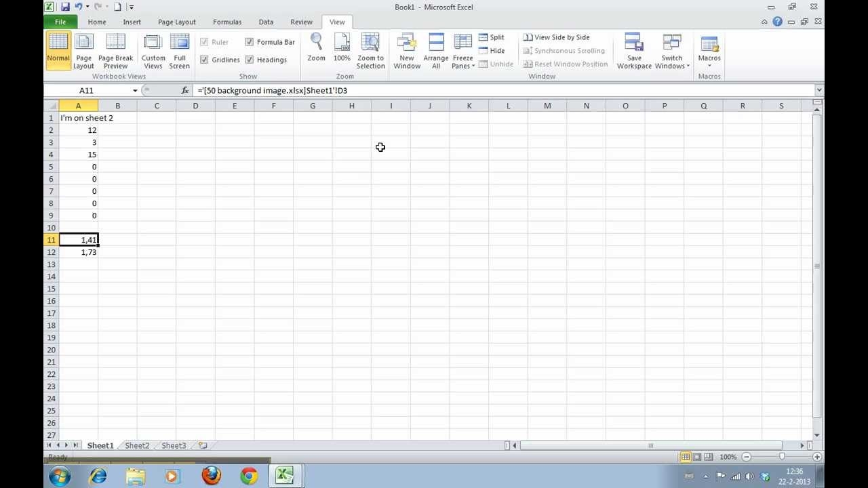Expand the Name Box dropdown arrow

tap(135, 91)
